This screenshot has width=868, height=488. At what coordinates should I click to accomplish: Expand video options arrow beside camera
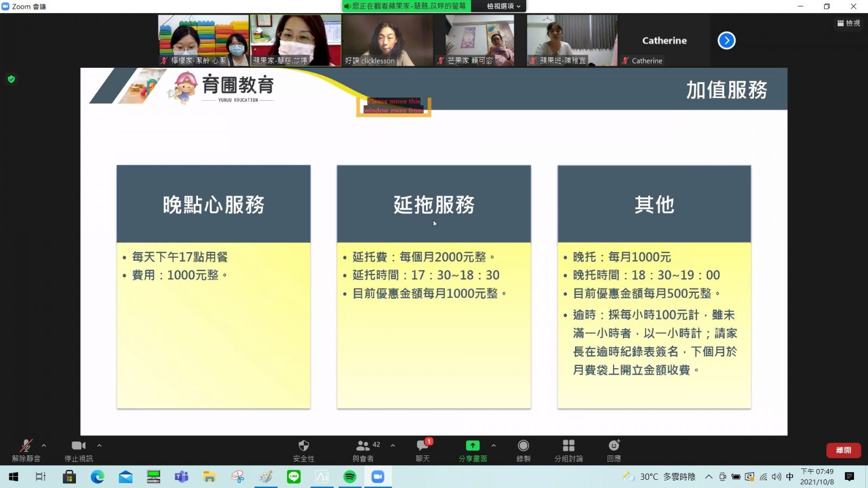tap(99, 446)
